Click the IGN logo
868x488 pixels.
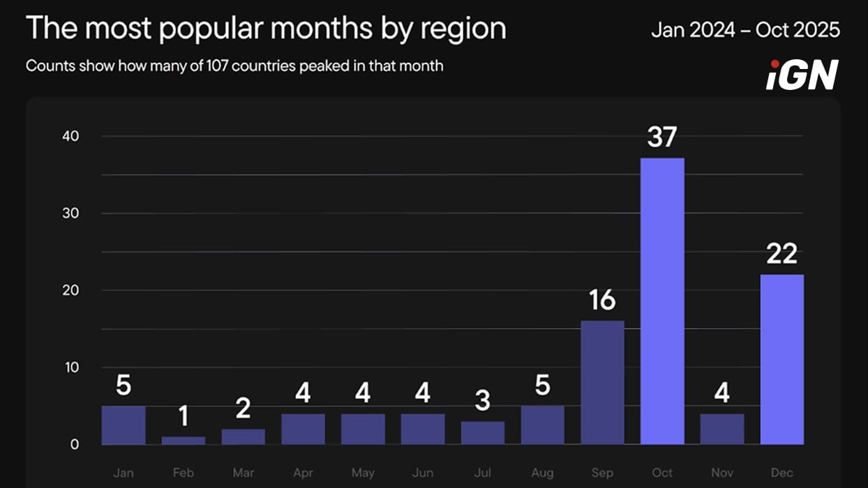pos(802,75)
